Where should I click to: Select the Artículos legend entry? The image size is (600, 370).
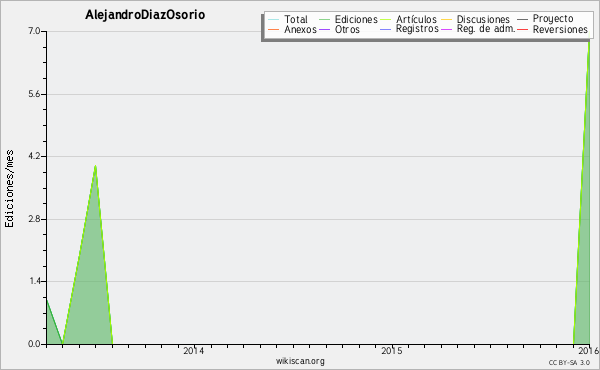pyautogui.click(x=416, y=19)
